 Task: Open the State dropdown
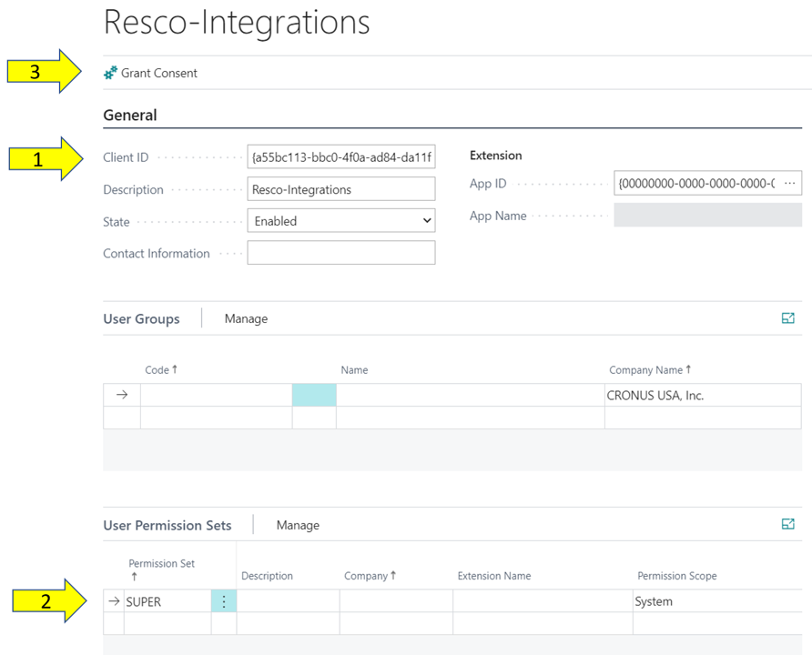point(341,221)
